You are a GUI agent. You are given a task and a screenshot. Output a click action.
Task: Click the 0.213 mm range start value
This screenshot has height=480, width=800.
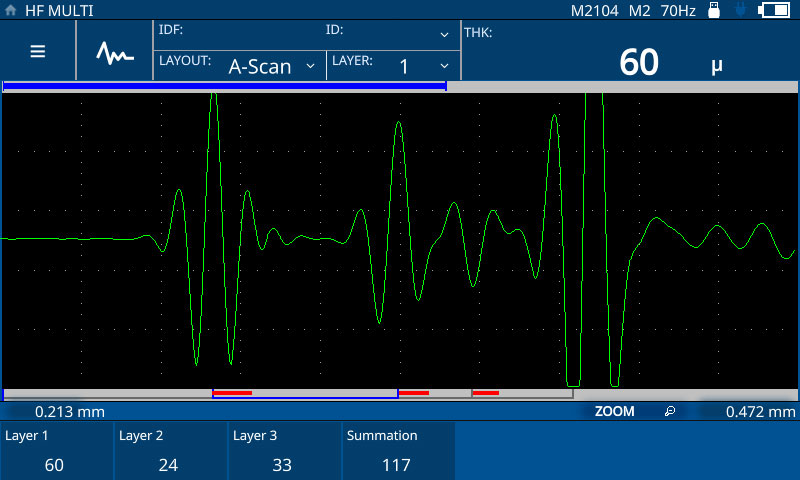70,411
